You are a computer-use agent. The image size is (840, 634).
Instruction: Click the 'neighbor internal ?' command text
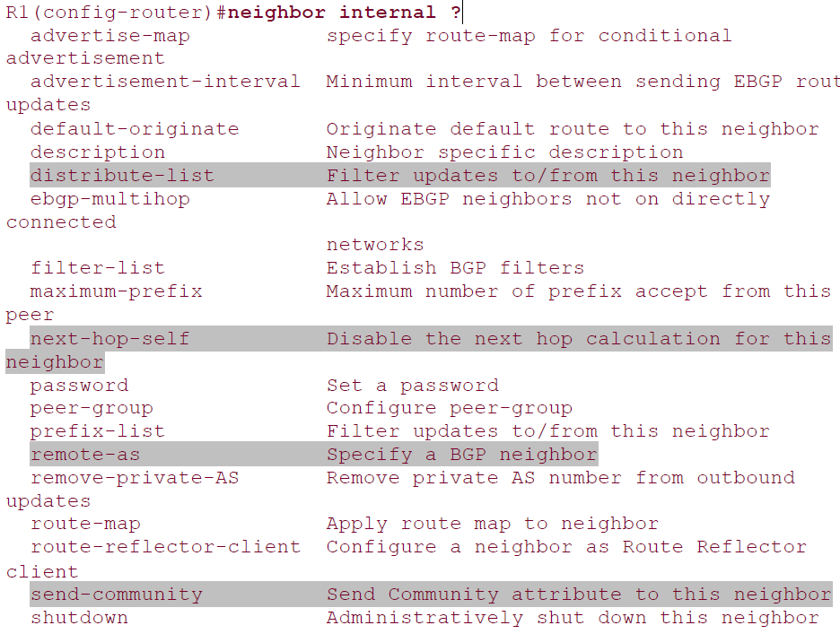[x=345, y=13]
